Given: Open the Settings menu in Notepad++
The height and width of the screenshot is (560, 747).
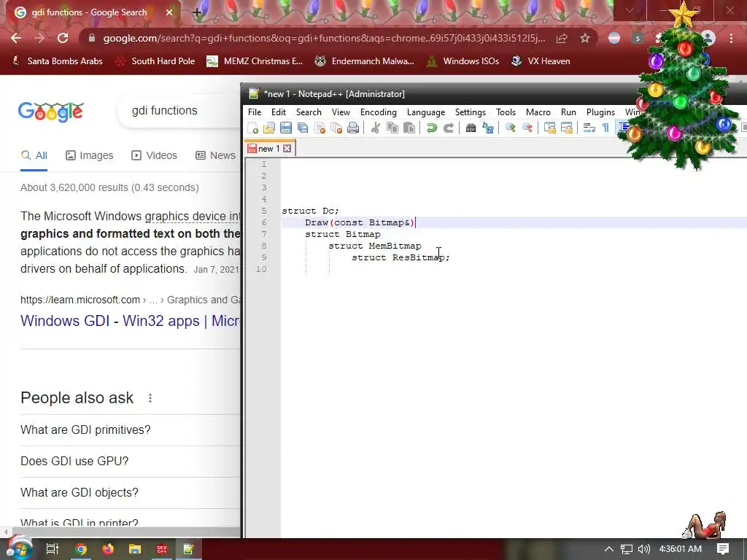Looking at the screenshot, I should coord(471,112).
